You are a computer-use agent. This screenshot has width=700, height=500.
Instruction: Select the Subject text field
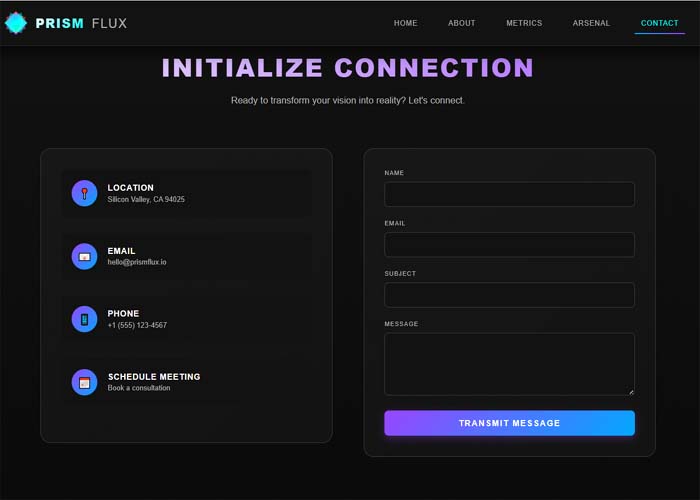[x=509, y=295]
